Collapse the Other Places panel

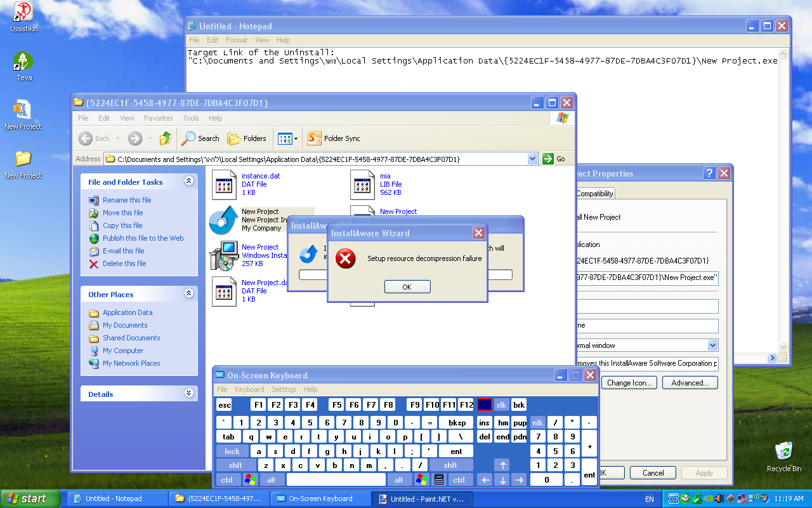pos(188,294)
